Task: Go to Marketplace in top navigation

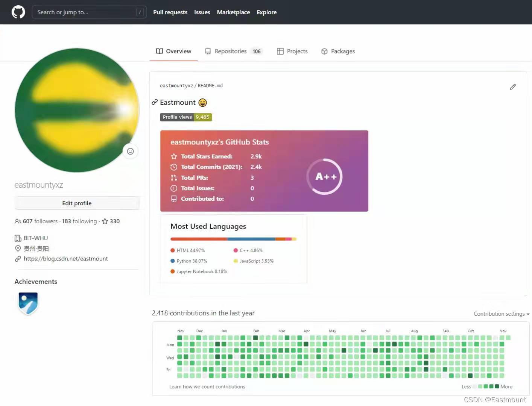Action: pyautogui.click(x=233, y=12)
